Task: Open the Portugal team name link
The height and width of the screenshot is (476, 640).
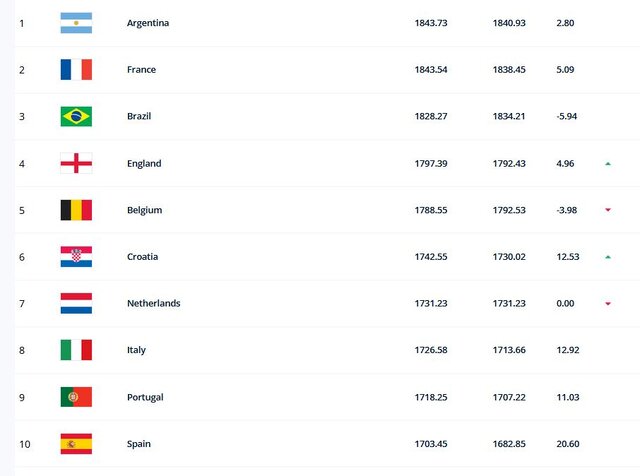Action: pos(146,397)
